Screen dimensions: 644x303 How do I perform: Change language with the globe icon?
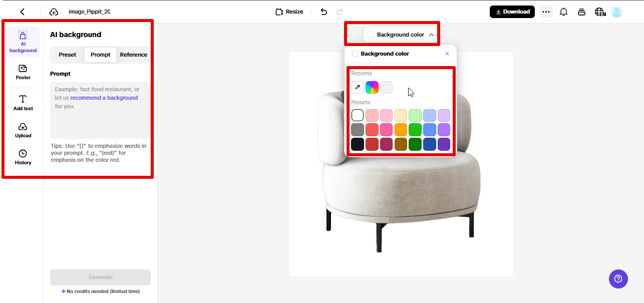pos(600,12)
